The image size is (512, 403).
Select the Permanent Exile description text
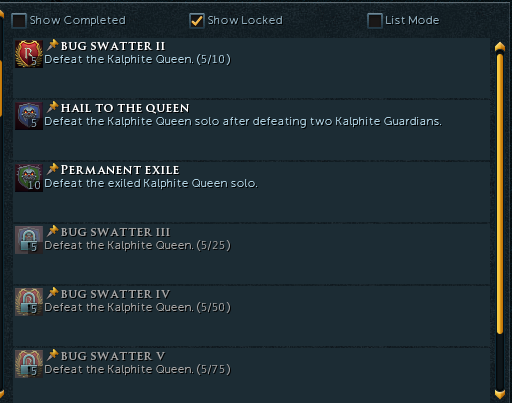151,183
